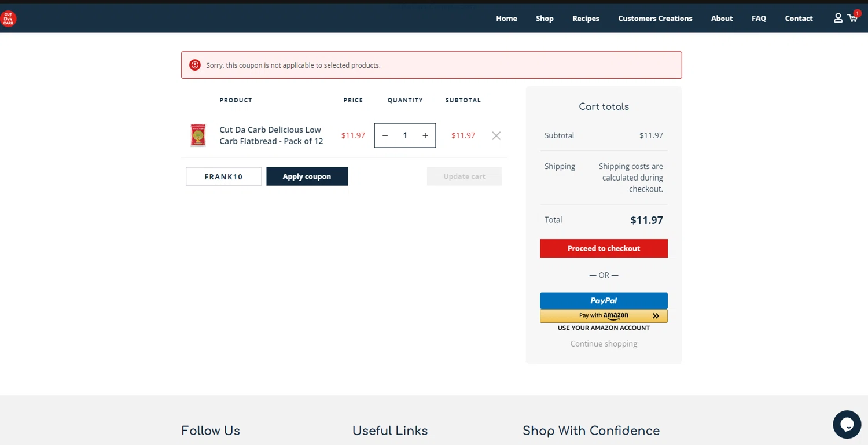Click Pay with Amazon button
Viewport: 868px width, 445px height.
604,316
